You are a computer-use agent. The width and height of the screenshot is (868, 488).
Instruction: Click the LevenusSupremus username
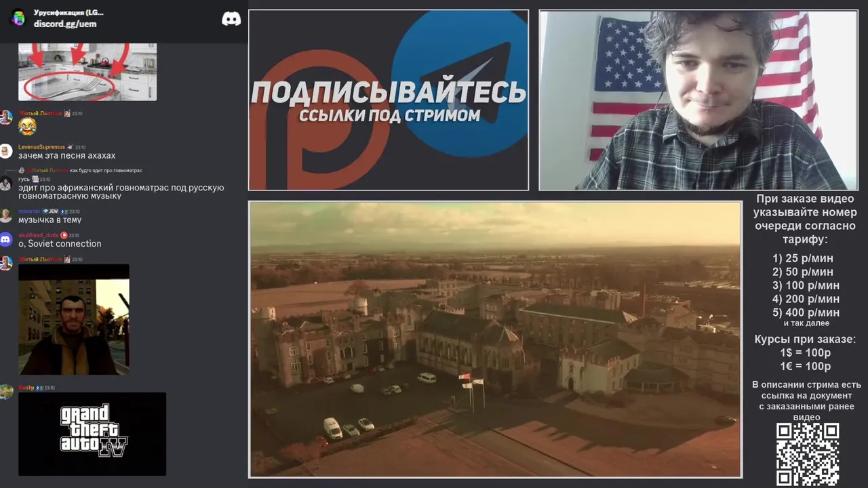click(x=41, y=147)
